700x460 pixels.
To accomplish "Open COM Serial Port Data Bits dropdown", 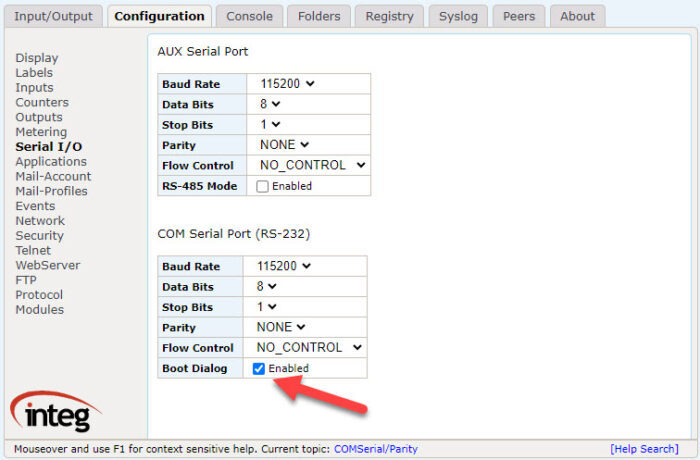I will [x=267, y=286].
